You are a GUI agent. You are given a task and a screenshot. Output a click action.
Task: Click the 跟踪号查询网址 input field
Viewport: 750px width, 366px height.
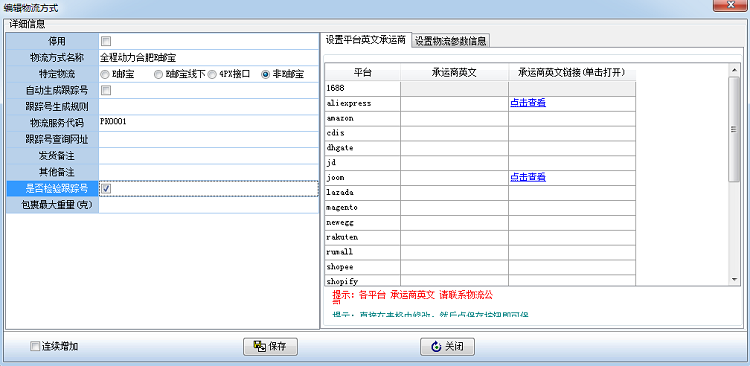(208, 139)
